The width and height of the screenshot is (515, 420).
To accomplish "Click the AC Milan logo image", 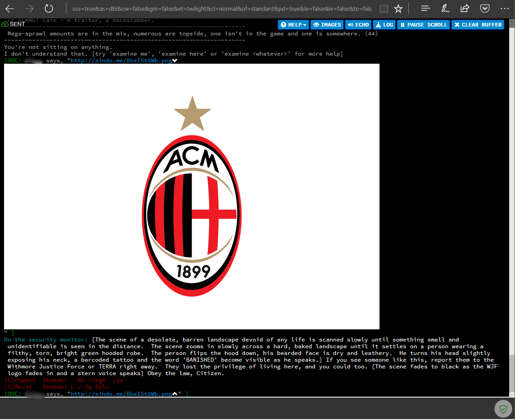I will coord(192,197).
